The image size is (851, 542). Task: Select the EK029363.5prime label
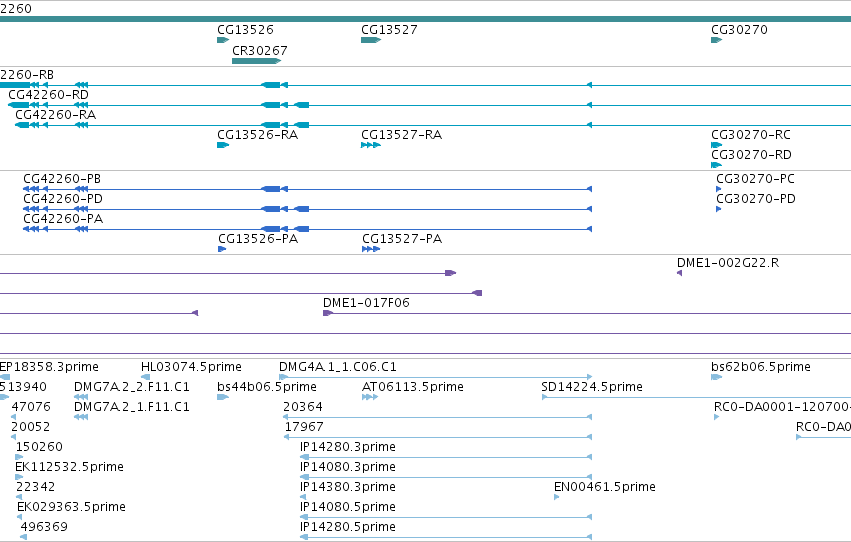tap(71, 507)
